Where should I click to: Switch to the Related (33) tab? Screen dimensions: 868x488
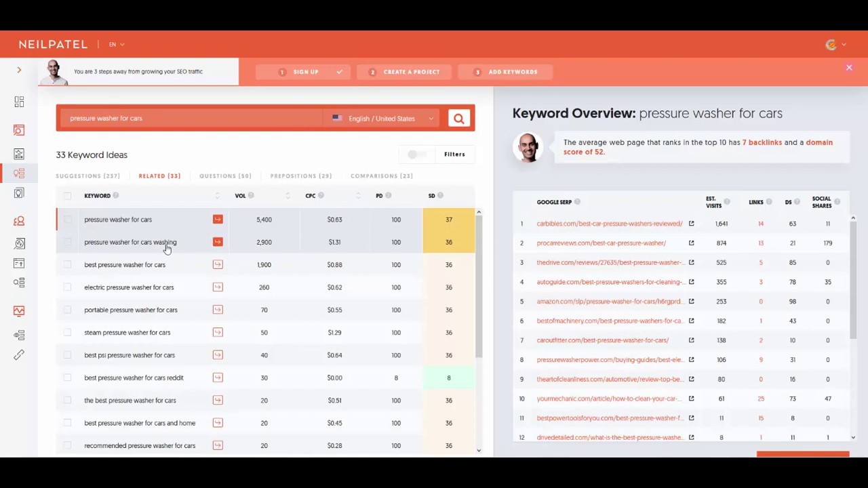point(159,176)
